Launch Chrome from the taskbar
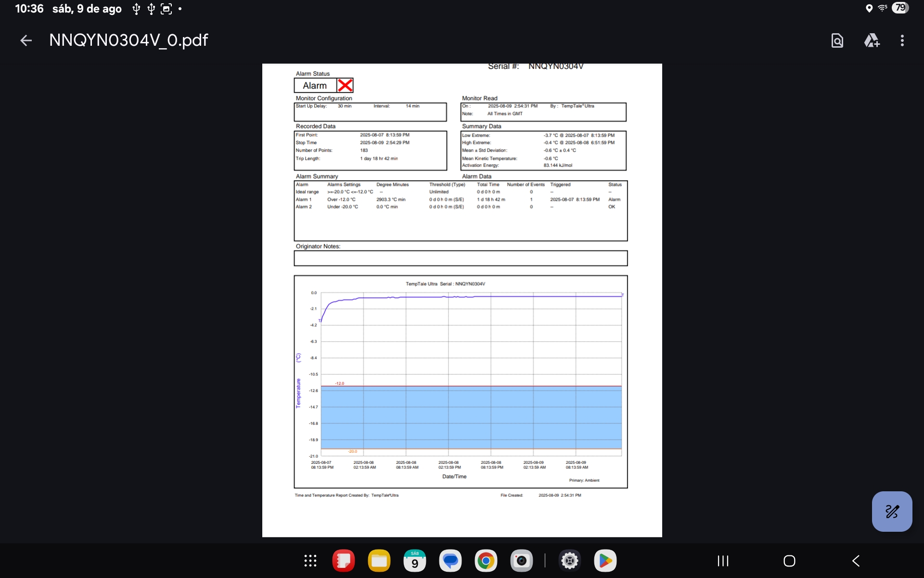924x578 pixels. coord(486,561)
